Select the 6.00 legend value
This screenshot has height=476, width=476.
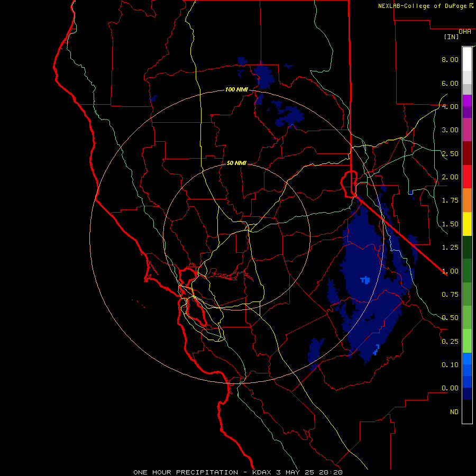click(450, 83)
